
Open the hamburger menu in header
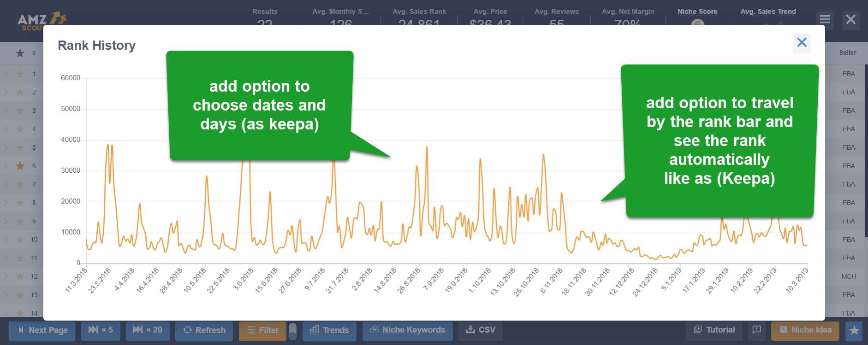tap(825, 20)
